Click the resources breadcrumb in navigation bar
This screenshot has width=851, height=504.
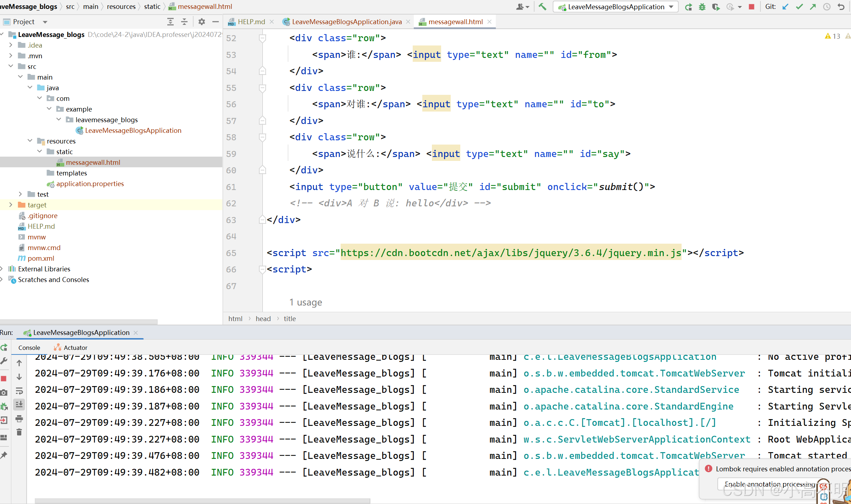pos(121,6)
